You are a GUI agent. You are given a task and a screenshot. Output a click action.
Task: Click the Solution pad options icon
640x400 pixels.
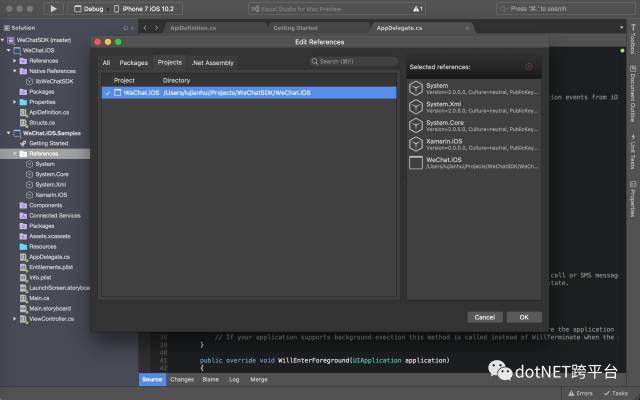126,28
